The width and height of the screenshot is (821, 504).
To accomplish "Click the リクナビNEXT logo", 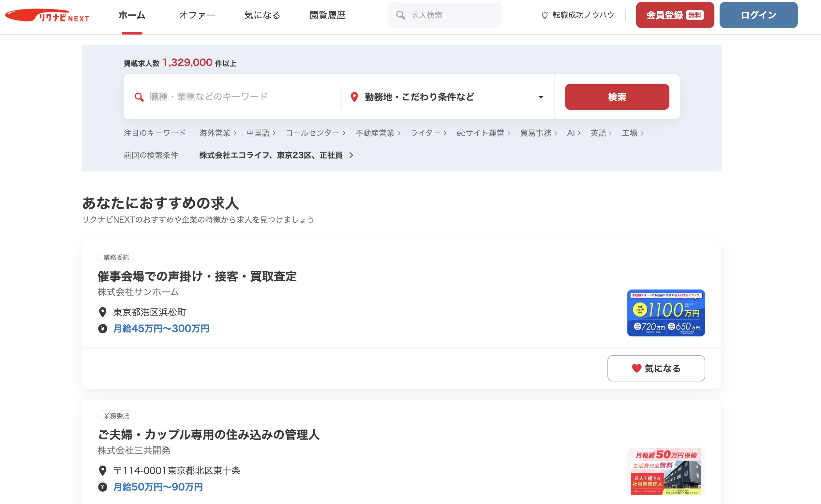I will tap(47, 15).
